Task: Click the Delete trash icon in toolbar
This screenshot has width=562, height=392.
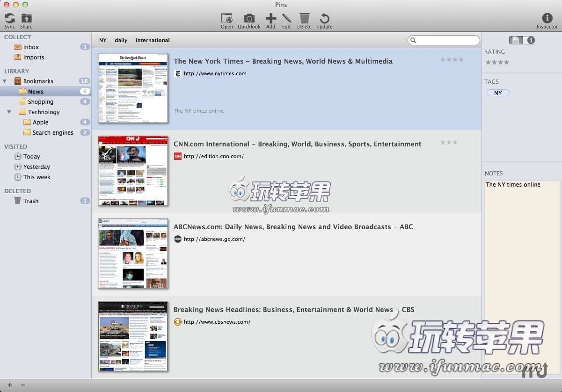Action: coord(304,18)
